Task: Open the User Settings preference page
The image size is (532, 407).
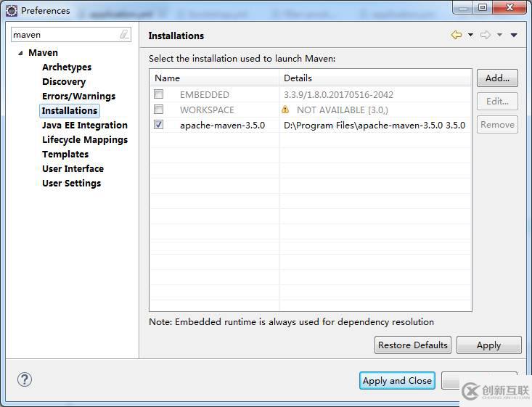Action: click(71, 183)
